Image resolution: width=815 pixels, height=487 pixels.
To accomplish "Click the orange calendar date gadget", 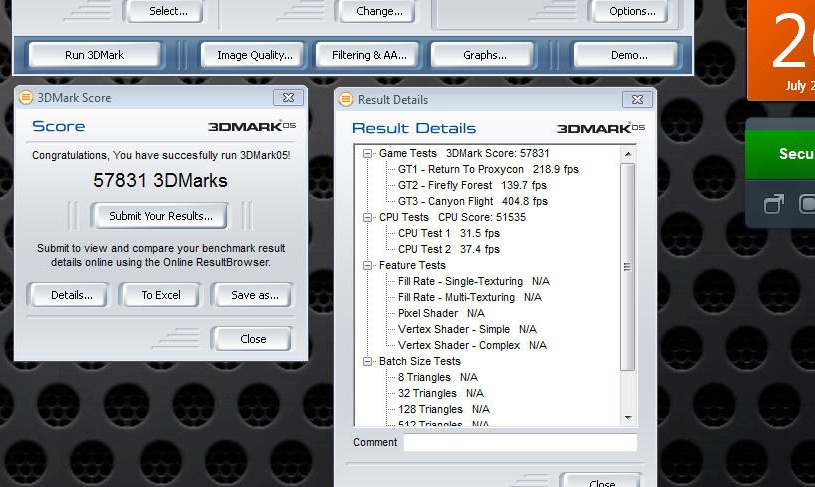I will point(781,49).
